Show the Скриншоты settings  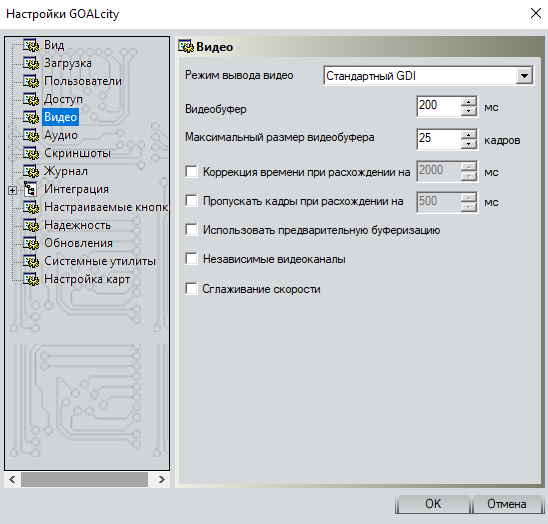click(77, 153)
